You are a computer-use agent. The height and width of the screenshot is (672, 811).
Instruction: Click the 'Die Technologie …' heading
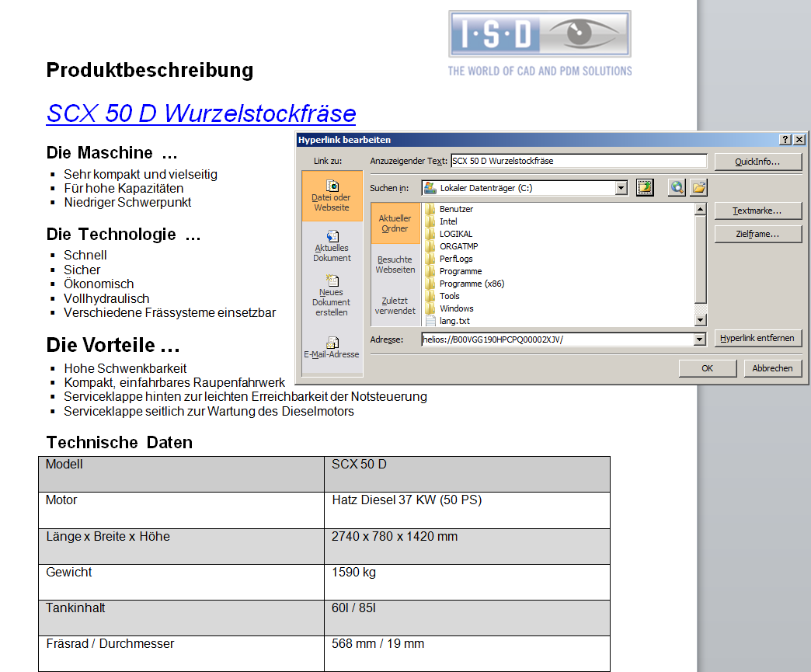pyautogui.click(x=124, y=235)
